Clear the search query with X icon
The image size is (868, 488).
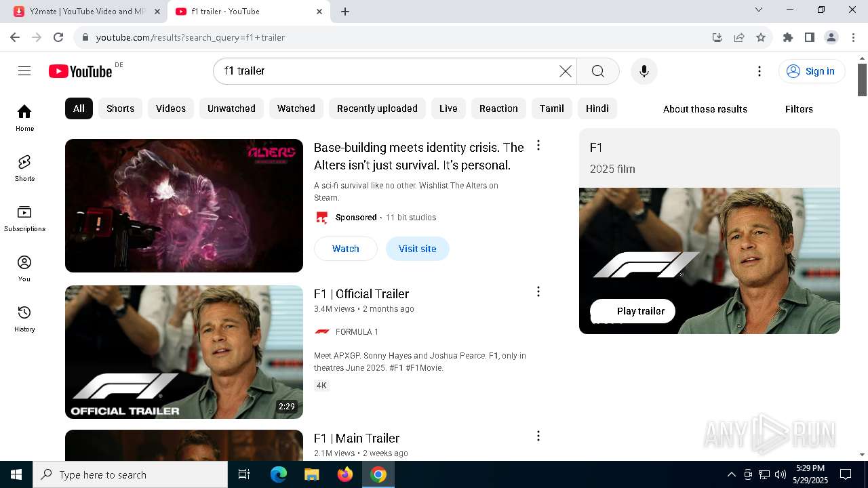point(566,71)
